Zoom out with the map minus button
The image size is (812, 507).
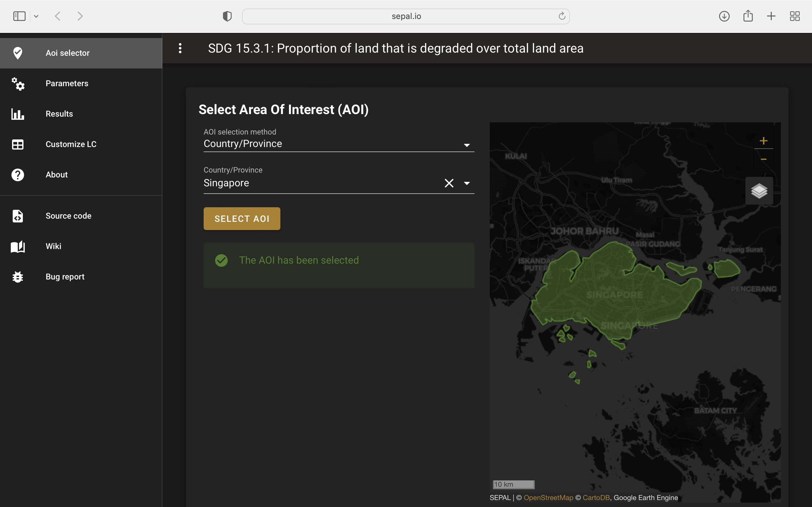[x=763, y=159]
